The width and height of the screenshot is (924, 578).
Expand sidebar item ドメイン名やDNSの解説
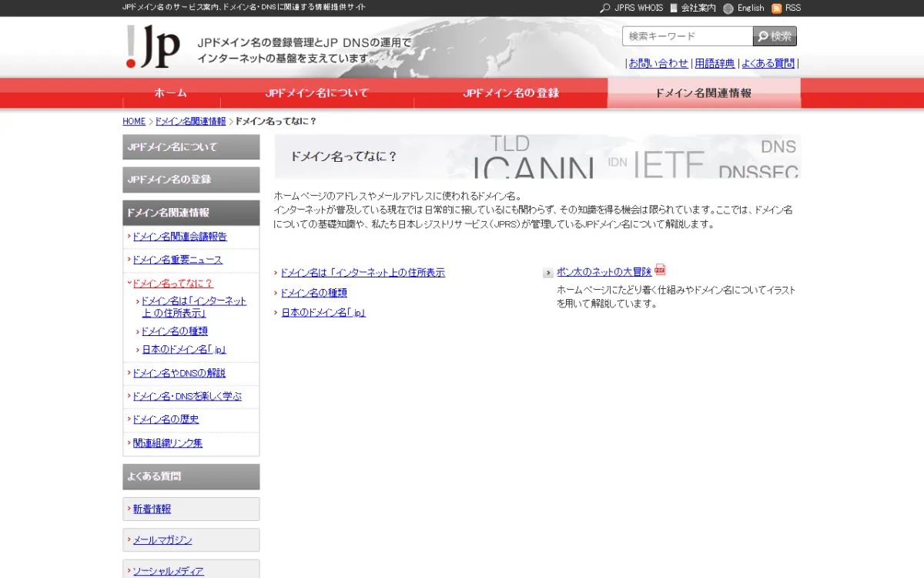tap(179, 373)
